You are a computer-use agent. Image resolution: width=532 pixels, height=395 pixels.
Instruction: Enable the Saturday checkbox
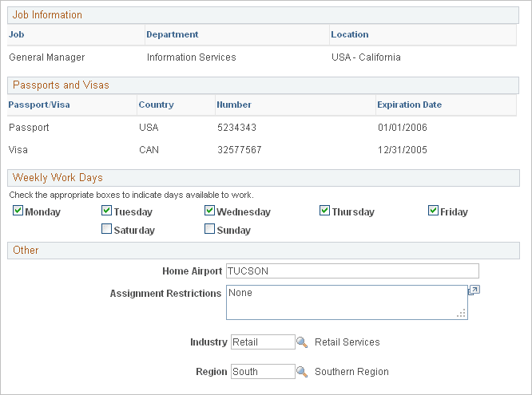(x=107, y=230)
